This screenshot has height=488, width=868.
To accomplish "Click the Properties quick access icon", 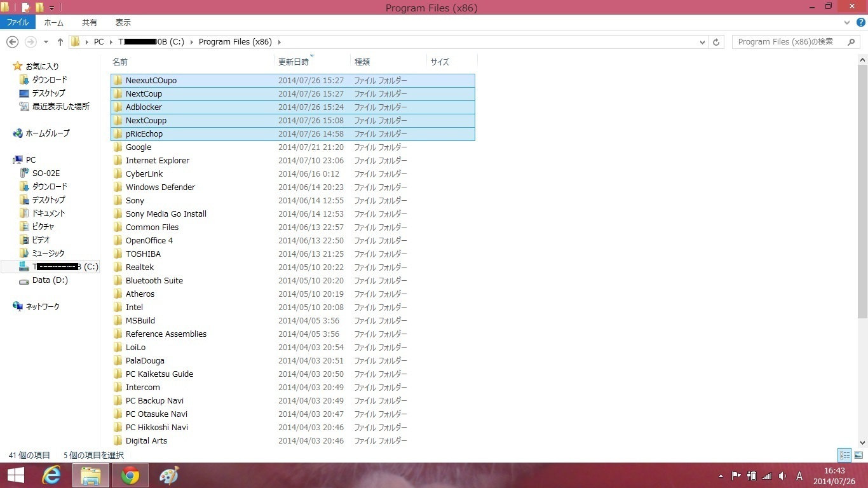I will point(25,8).
